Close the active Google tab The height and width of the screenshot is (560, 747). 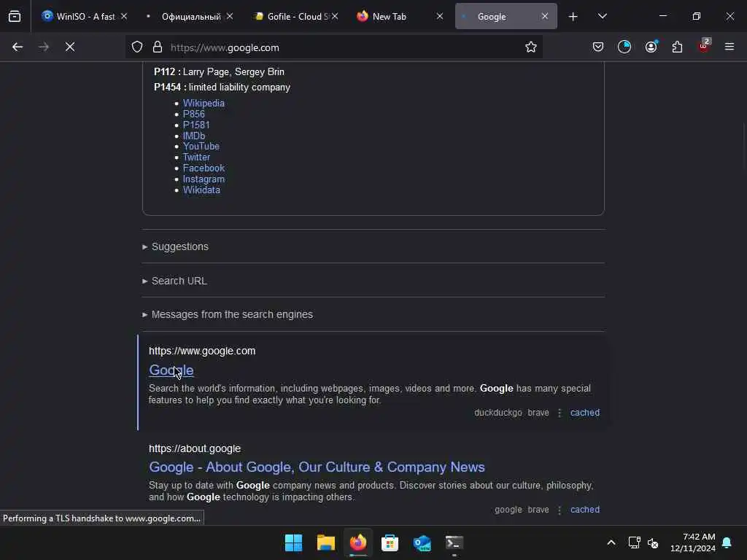[x=544, y=17]
